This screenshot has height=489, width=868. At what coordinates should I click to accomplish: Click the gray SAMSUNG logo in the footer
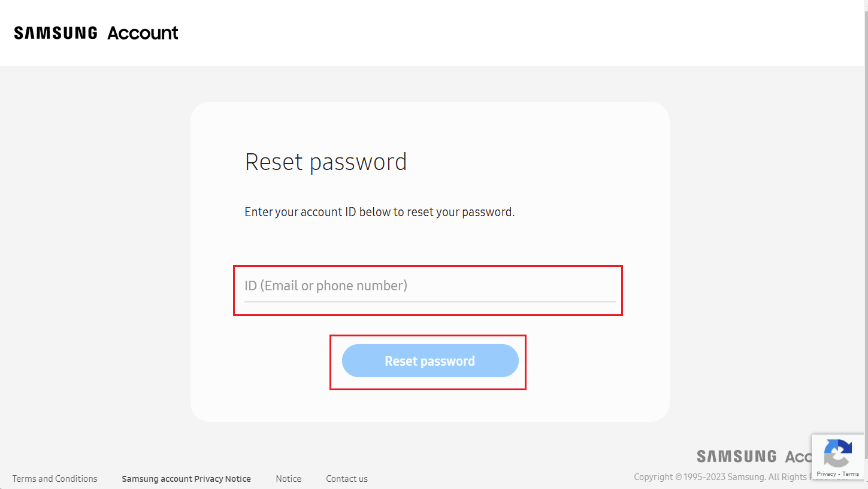736,457
